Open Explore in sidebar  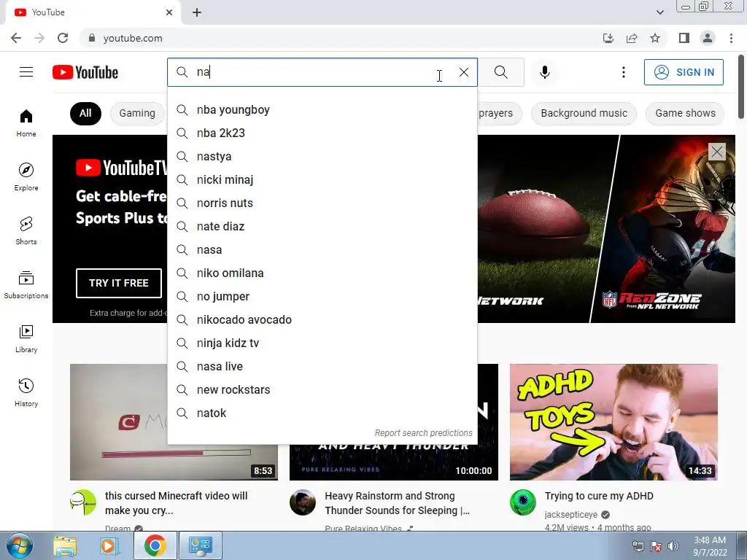click(x=26, y=176)
